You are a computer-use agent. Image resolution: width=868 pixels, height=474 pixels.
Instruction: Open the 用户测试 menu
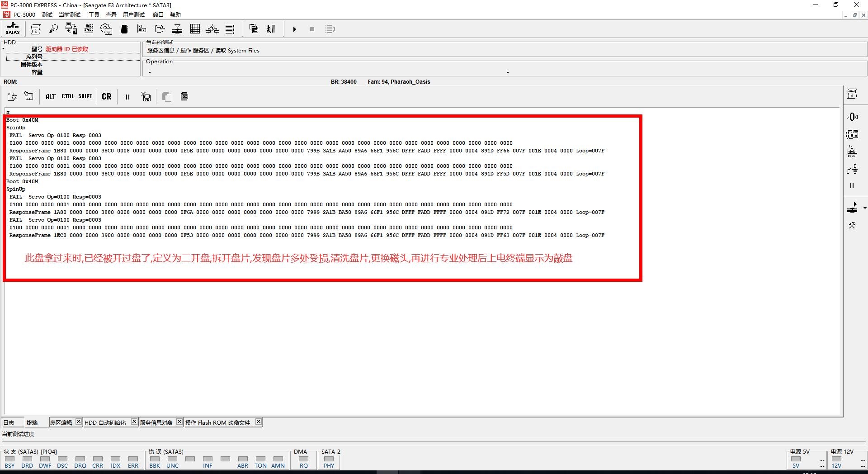[x=134, y=14]
